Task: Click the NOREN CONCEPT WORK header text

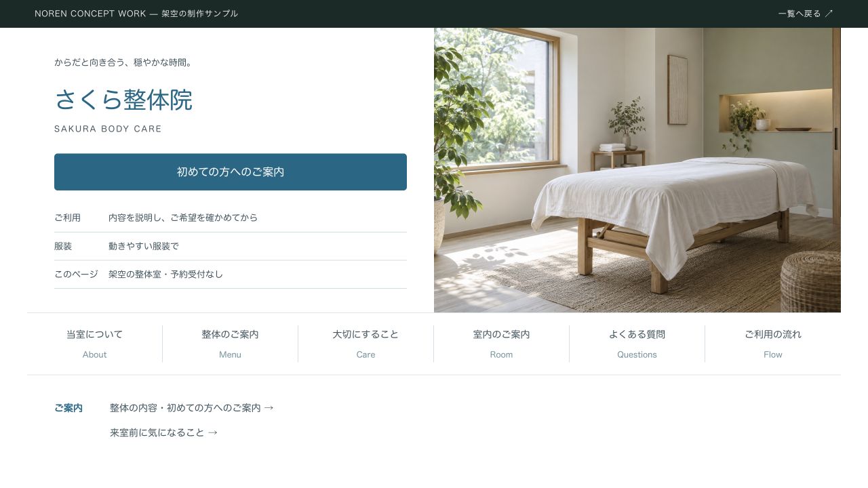Action: (x=136, y=14)
